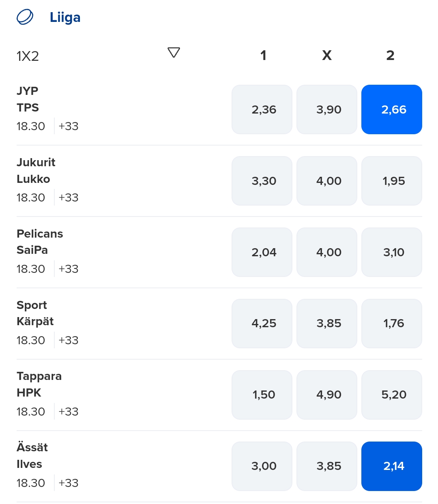
Task: Deselect Ilves away win odds 2,14
Action: (x=391, y=466)
